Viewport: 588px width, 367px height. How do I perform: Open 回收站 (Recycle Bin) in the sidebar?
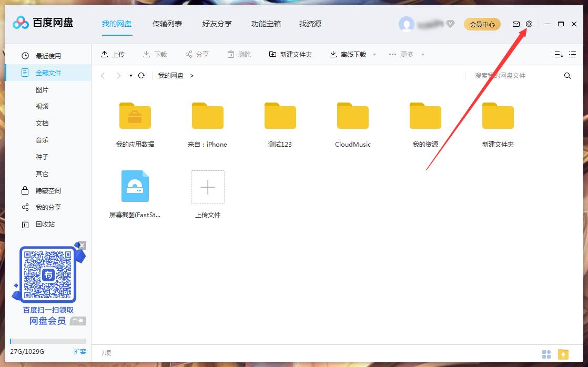[45, 224]
